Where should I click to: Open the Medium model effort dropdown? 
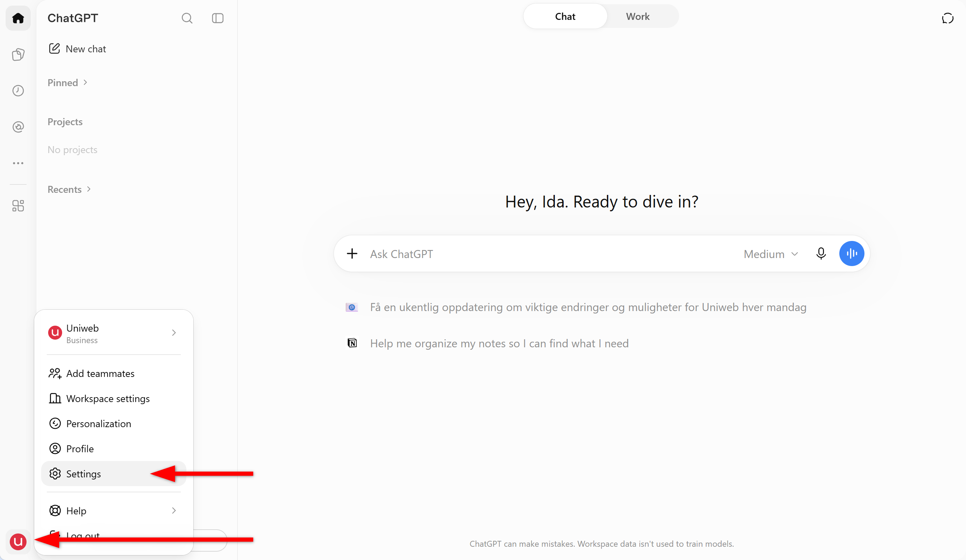[771, 254]
